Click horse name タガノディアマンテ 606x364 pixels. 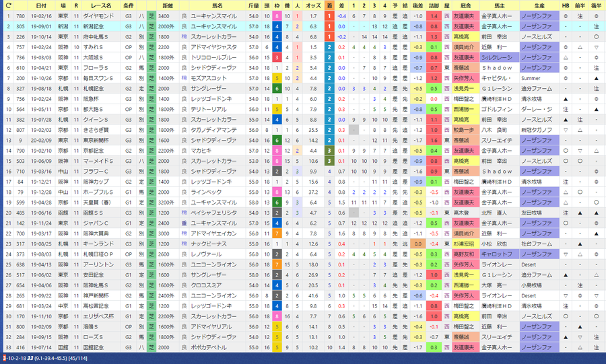[213, 130]
